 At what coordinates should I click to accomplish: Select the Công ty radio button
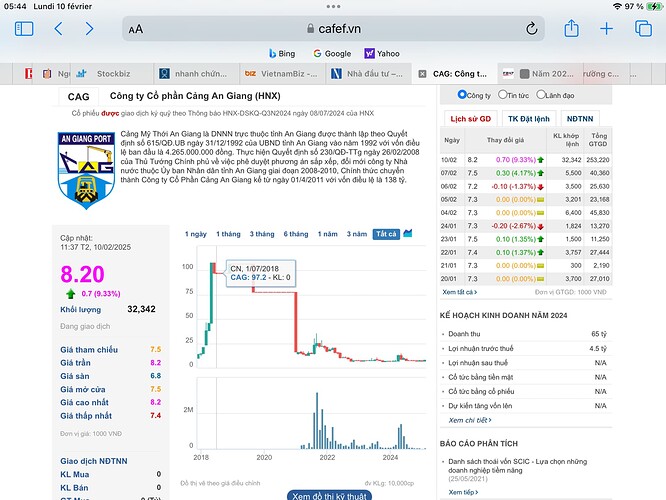tap(462, 95)
